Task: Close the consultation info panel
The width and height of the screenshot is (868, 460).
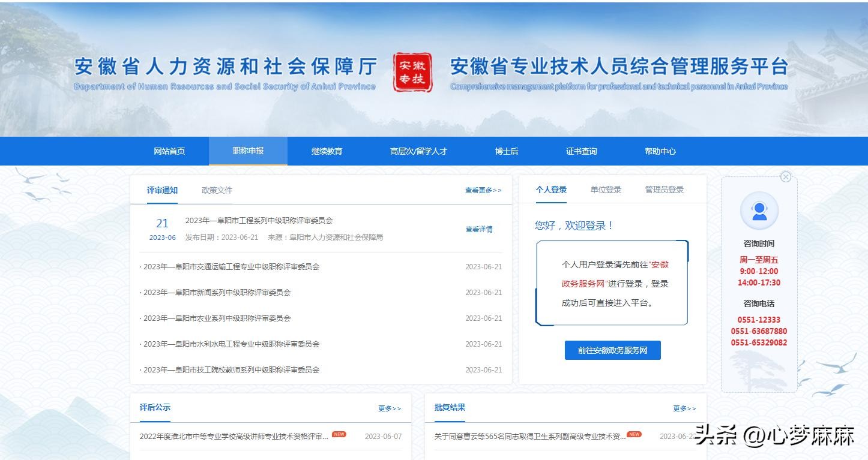Action: 786,176
